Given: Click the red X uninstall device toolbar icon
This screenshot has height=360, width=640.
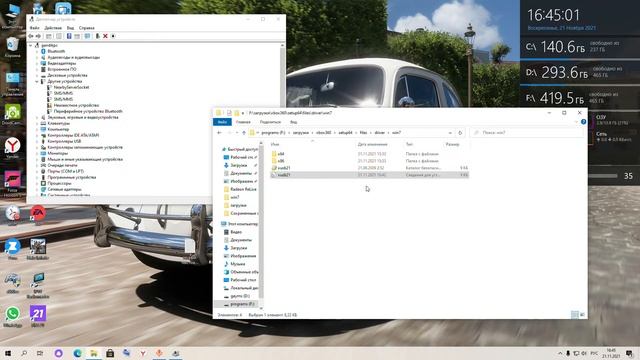Looking at the screenshot, I should [x=105, y=36].
